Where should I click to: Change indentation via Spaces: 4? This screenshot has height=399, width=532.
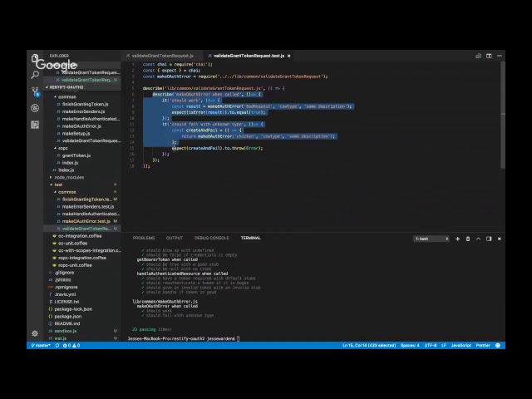[x=410, y=346]
